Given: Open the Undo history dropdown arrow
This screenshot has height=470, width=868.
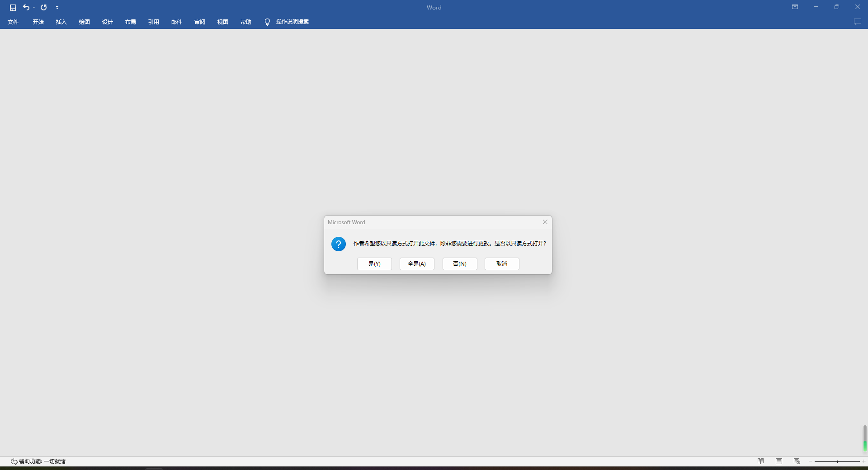Looking at the screenshot, I should click(x=34, y=8).
